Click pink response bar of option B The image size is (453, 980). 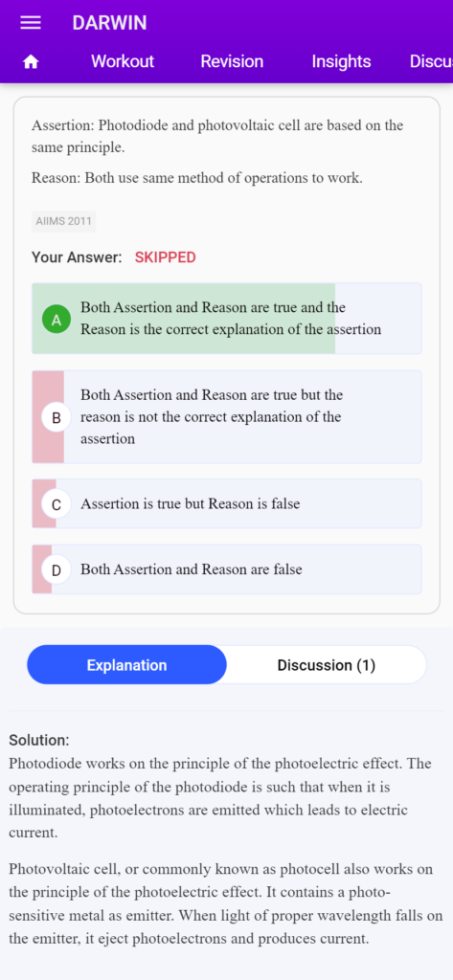48,417
